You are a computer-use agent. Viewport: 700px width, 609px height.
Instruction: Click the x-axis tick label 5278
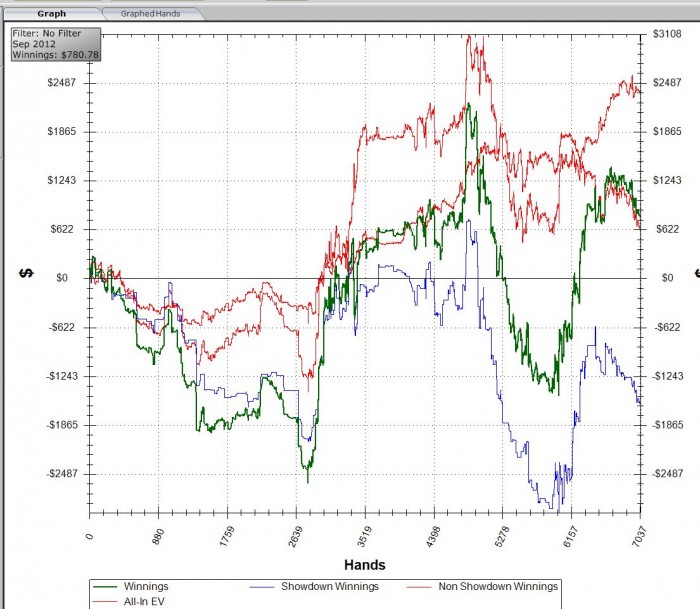tap(502, 537)
